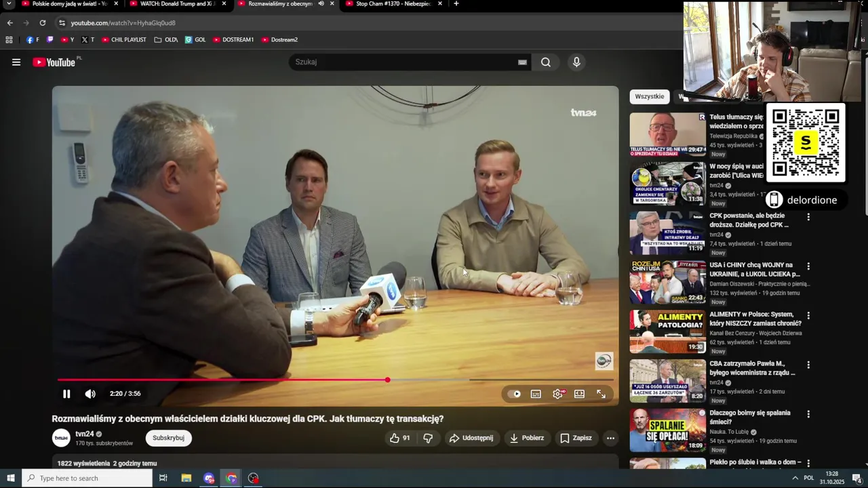Open options menu for USA i CHINY video
868x488 pixels.
tap(808, 266)
